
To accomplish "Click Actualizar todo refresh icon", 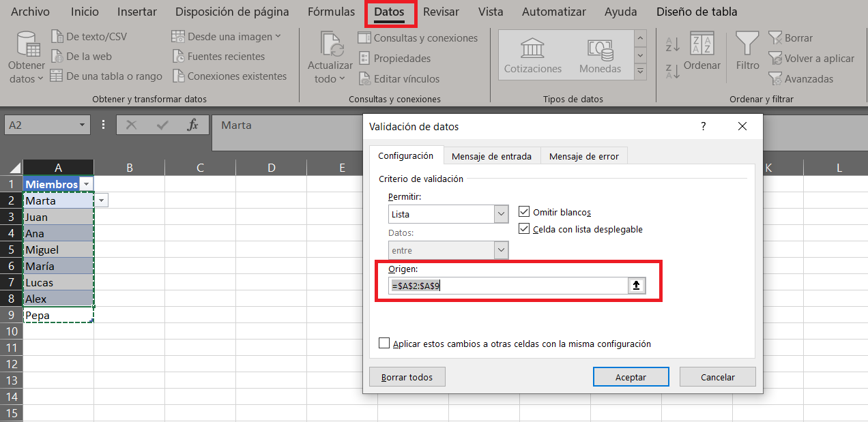I will [330, 45].
